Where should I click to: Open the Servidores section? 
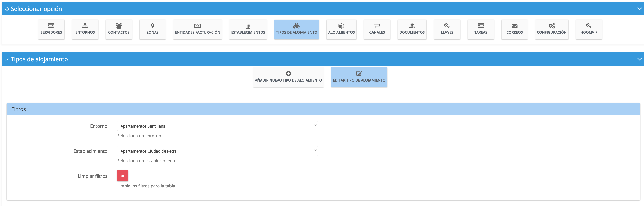[51, 29]
